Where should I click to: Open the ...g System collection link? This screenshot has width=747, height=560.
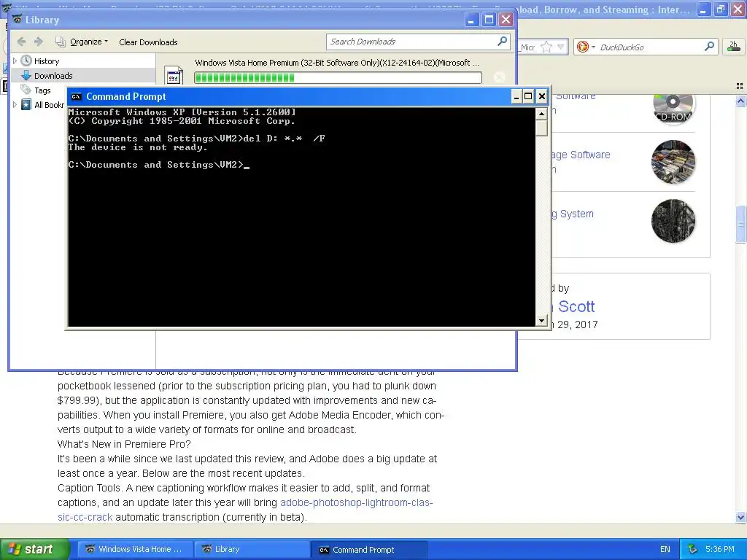pos(573,214)
